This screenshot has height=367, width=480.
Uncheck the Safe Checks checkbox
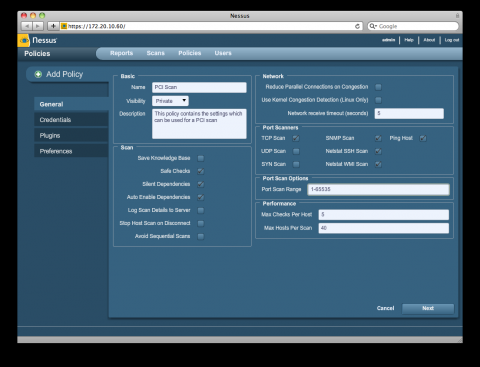tap(201, 171)
